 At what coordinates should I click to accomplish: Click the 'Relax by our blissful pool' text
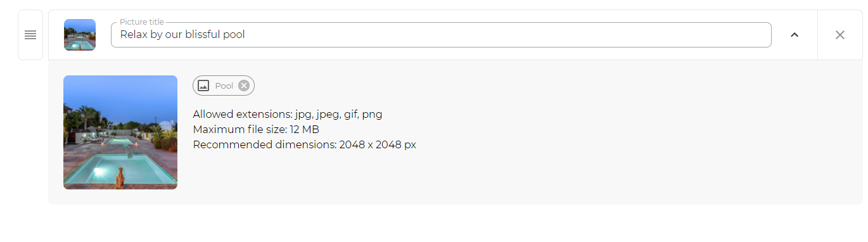pos(182,35)
